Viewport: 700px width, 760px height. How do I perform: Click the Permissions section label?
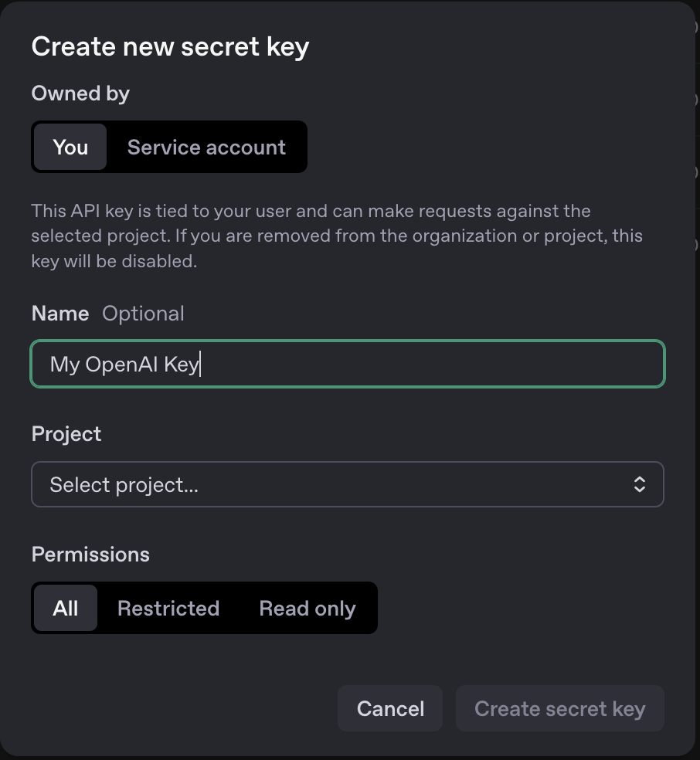[x=90, y=555]
